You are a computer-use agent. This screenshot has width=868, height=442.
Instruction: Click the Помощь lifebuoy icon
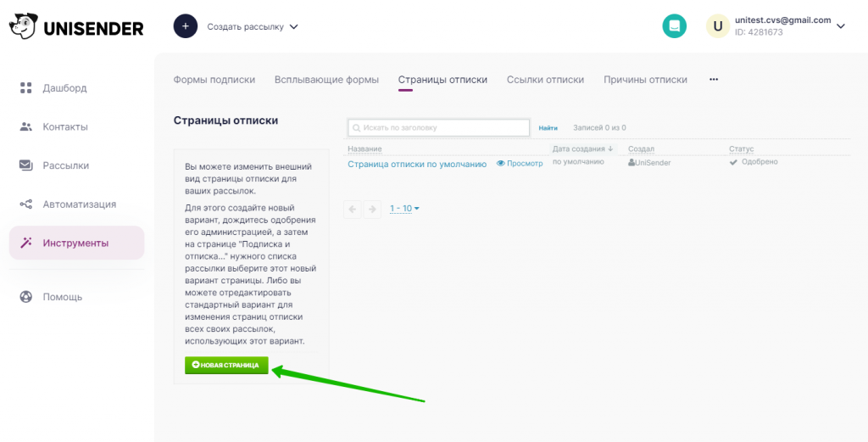(26, 297)
